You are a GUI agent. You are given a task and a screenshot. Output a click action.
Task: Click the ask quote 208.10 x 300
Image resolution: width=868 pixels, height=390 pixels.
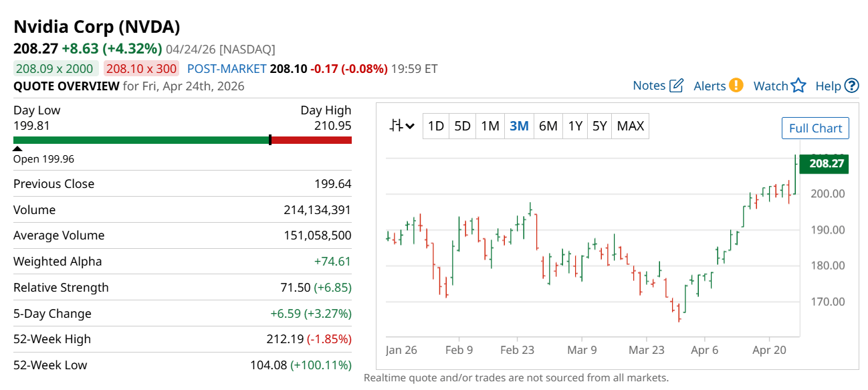click(141, 68)
